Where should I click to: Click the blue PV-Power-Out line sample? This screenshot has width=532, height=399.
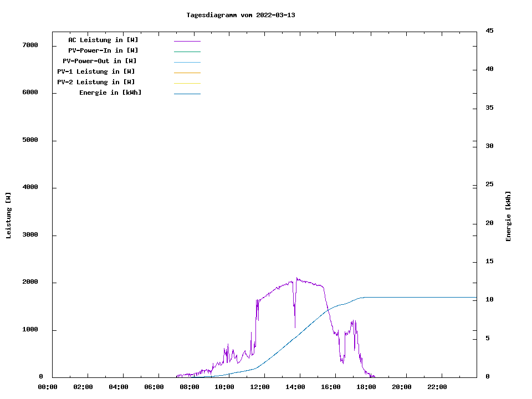pos(187,62)
